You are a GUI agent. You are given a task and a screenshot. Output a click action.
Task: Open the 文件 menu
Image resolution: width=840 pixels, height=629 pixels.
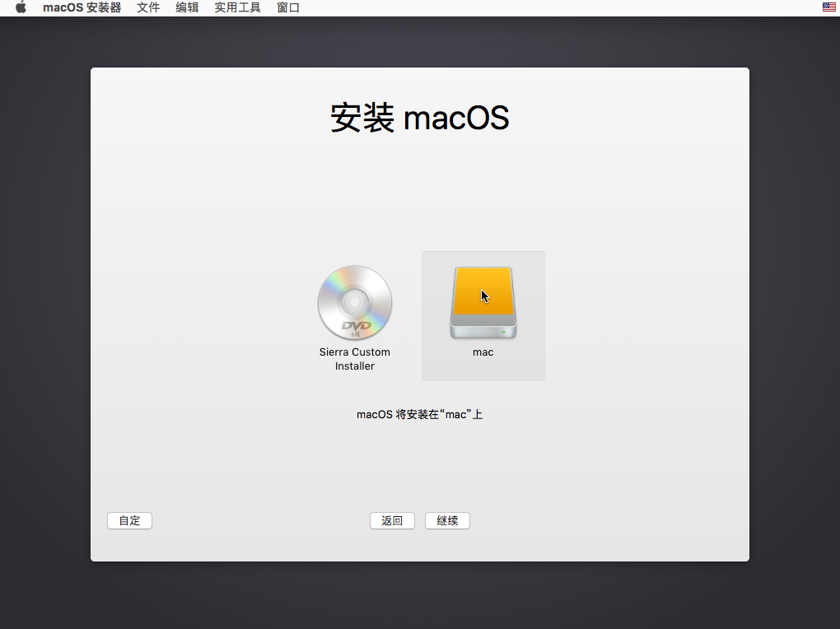148,7
